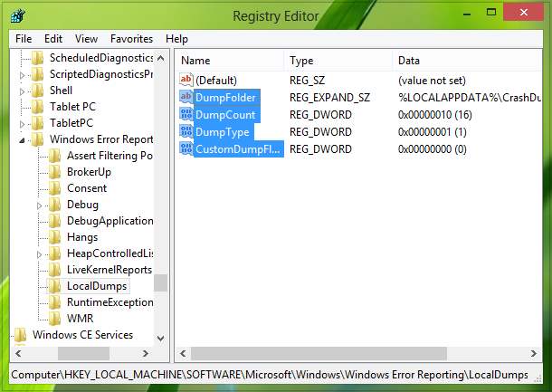Click the registry path in the status bar

(270, 375)
